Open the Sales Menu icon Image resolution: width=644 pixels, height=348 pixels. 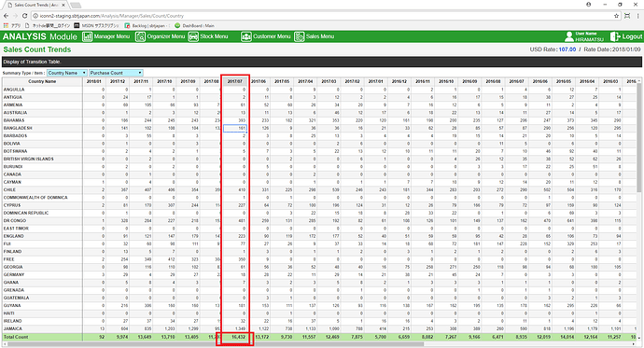click(299, 36)
